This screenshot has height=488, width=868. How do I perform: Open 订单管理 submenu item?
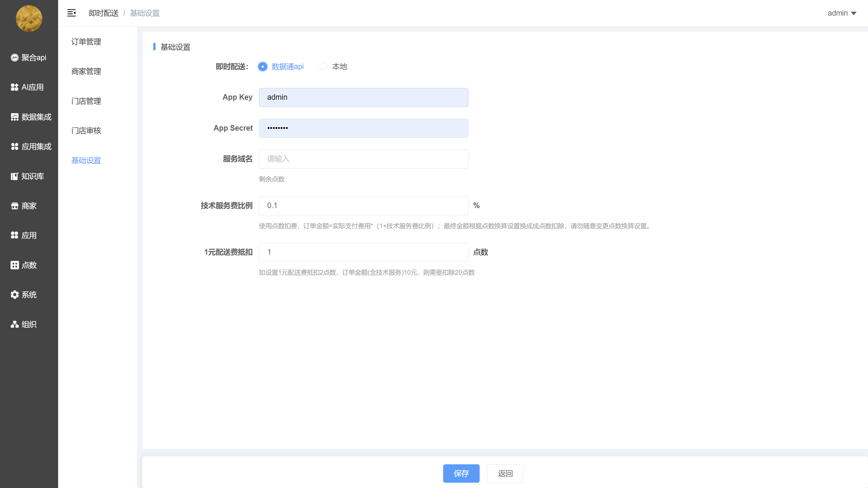tap(86, 42)
